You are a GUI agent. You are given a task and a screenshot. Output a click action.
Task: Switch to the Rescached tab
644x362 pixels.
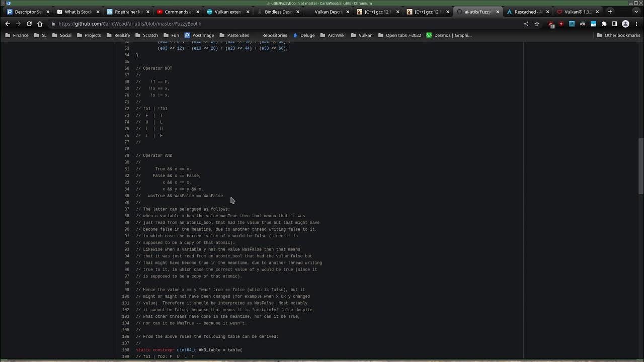(x=527, y=12)
